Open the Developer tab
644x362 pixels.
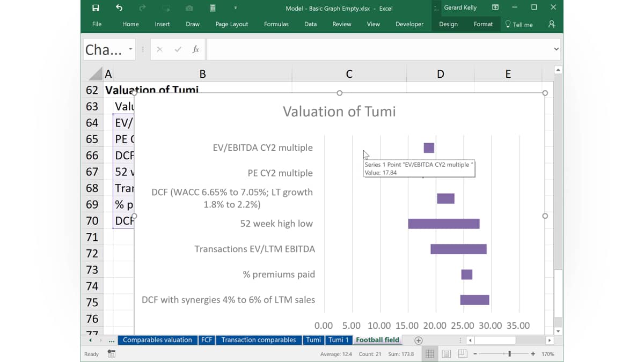point(409,24)
